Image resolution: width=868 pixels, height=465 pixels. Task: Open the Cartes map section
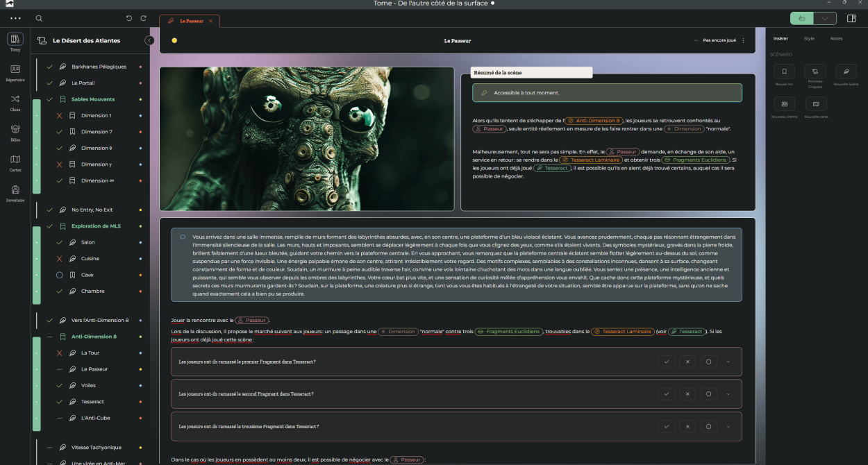point(15,162)
